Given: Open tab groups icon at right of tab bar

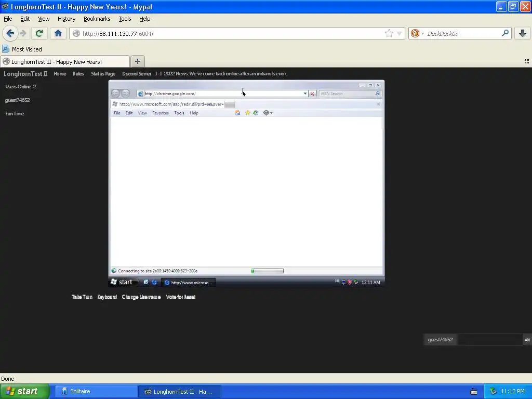Looking at the screenshot, I should click(527, 61).
